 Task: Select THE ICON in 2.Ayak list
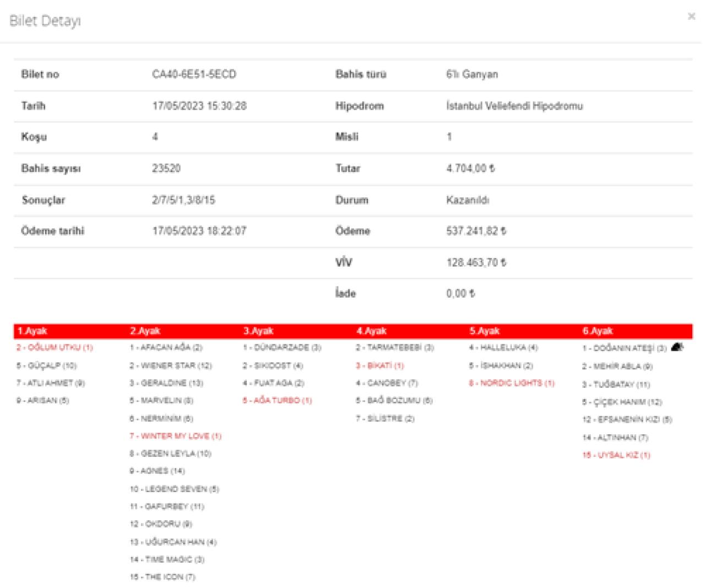click(x=162, y=577)
